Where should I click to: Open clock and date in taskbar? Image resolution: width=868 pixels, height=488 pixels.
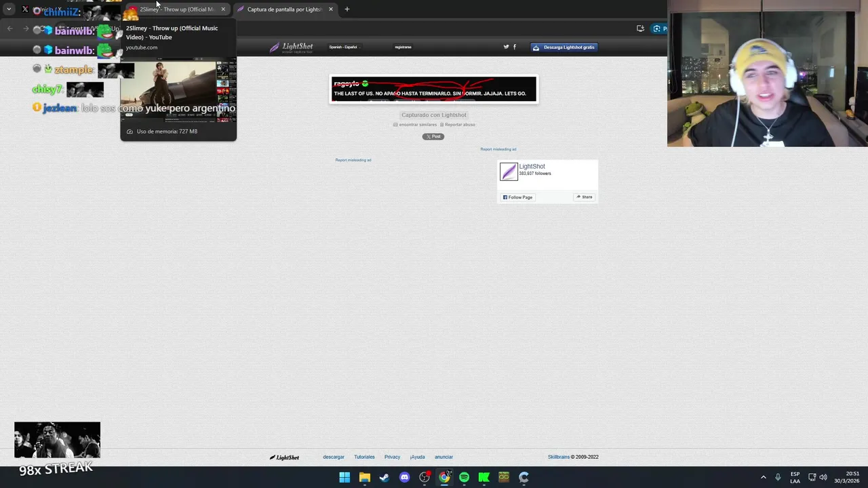pos(847,477)
